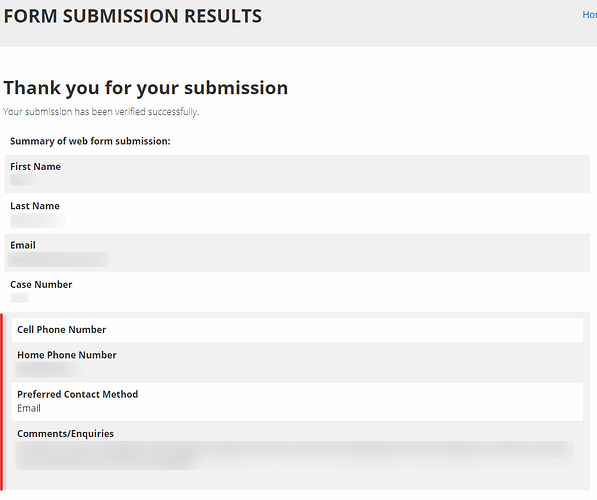The image size is (597, 500).
Task: Click the blurred Comments/Enquiries text block
Action: click(294, 455)
